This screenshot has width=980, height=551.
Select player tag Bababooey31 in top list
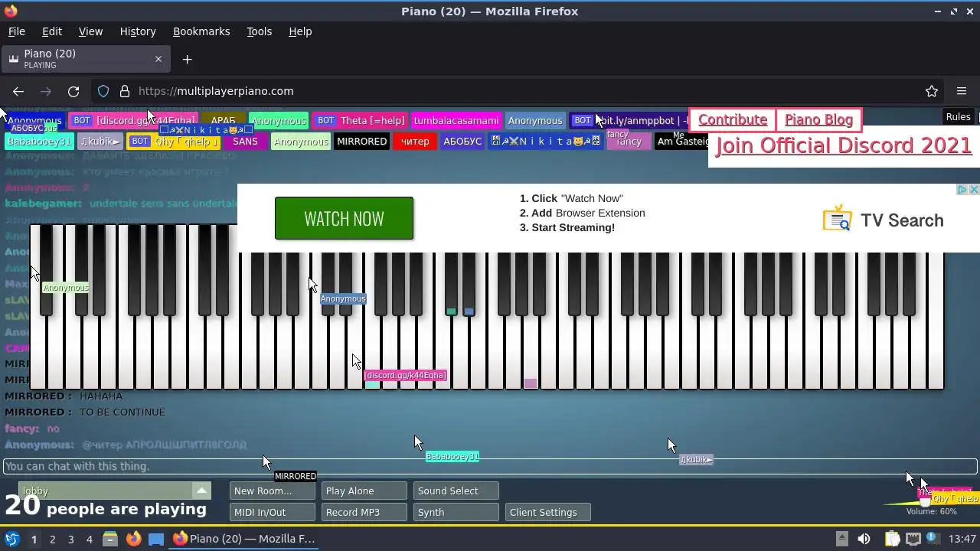click(39, 142)
